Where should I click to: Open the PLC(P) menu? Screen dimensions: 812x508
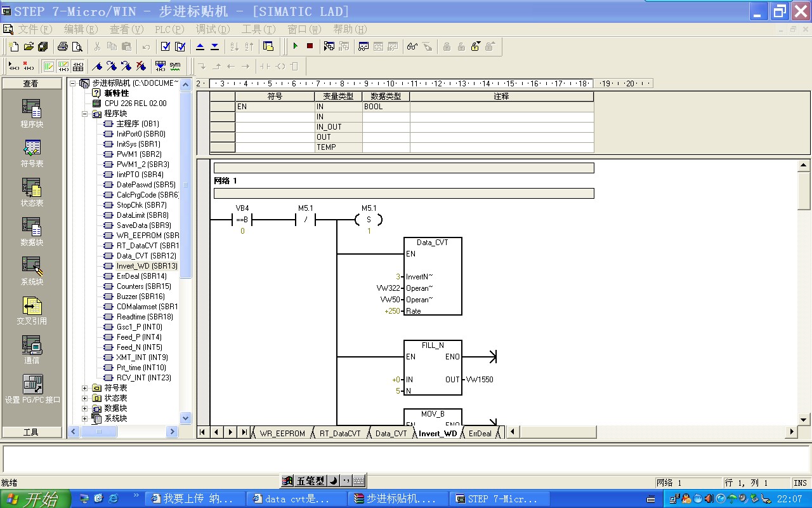point(169,29)
